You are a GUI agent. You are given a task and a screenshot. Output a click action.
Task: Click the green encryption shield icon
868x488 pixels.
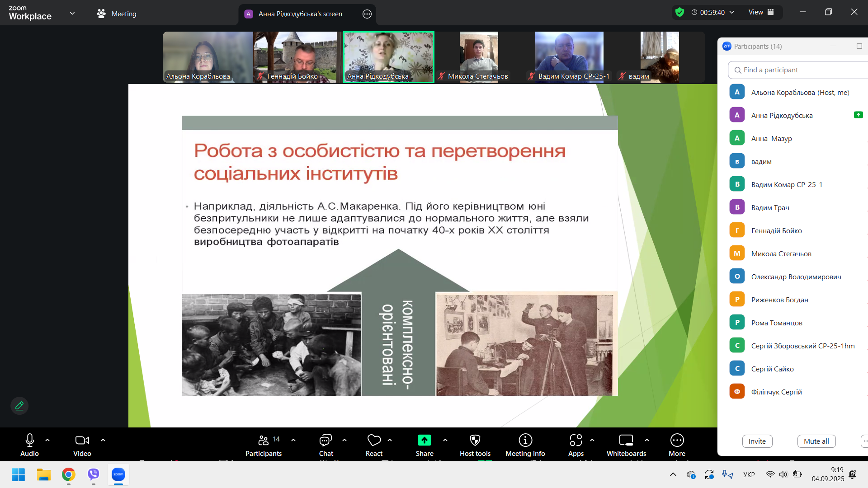[679, 12]
